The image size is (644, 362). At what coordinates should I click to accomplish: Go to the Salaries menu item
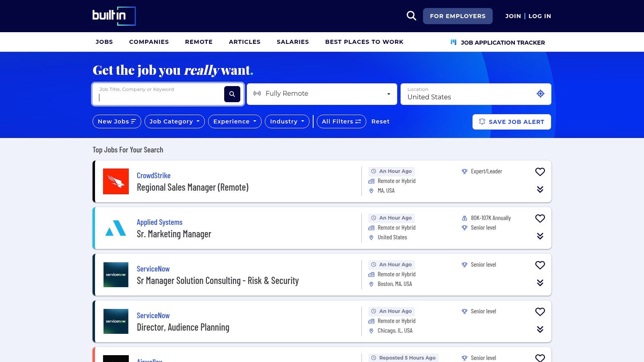pyautogui.click(x=293, y=42)
